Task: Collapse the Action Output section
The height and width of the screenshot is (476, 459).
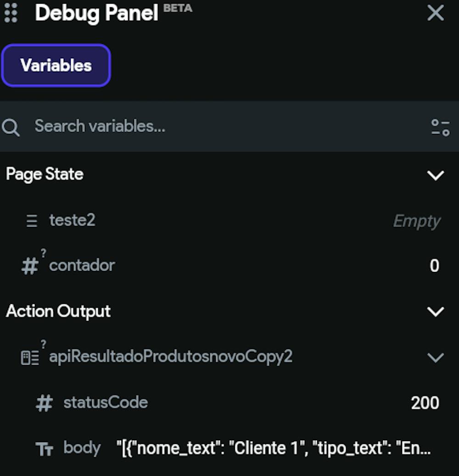Action: [435, 312]
